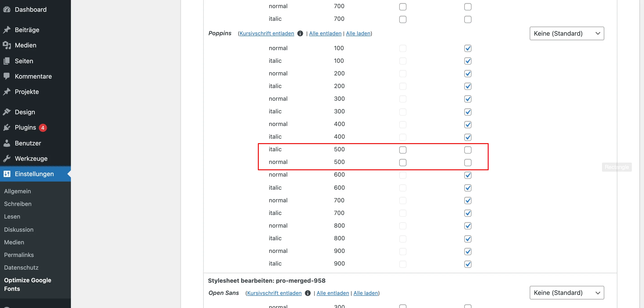The image size is (644, 308).
Task: Uncheck the Poppins italic 900 checked box
Action: (x=467, y=264)
